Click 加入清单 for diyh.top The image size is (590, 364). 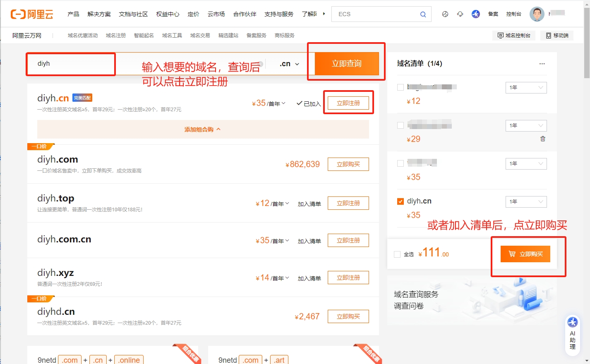pos(309,203)
